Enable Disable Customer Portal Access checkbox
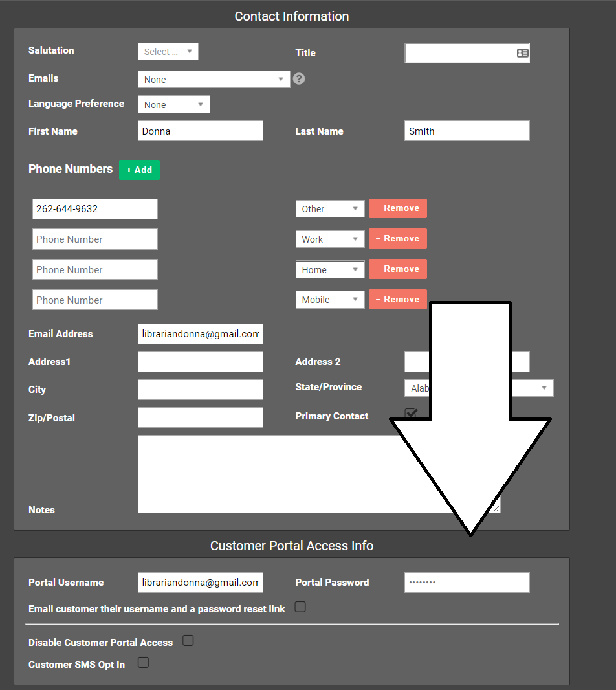The width and height of the screenshot is (616, 690). tap(188, 641)
